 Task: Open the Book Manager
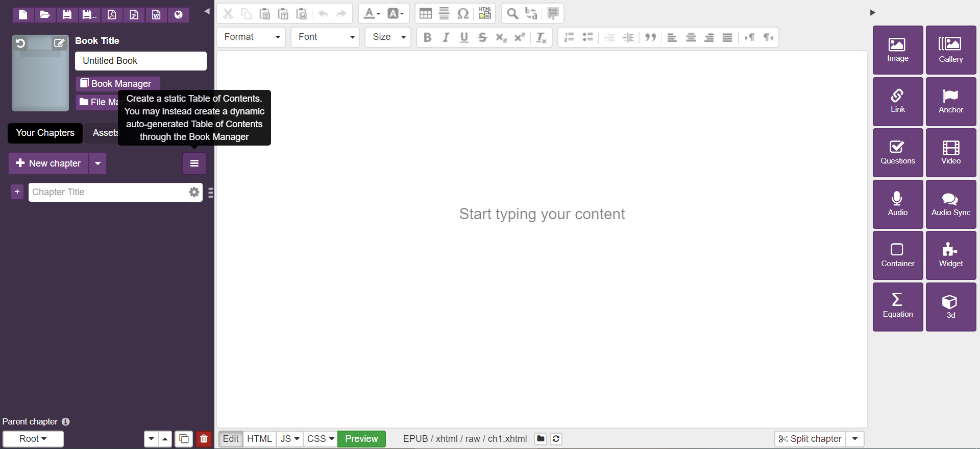117,83
